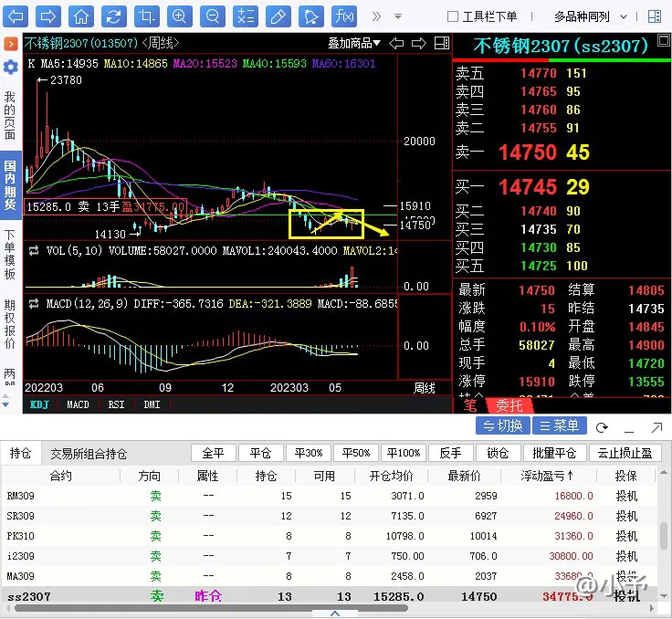Open 我的页面 sidebar tab
The height and width of the screenshot is (619, 672).
pos(10,115)
